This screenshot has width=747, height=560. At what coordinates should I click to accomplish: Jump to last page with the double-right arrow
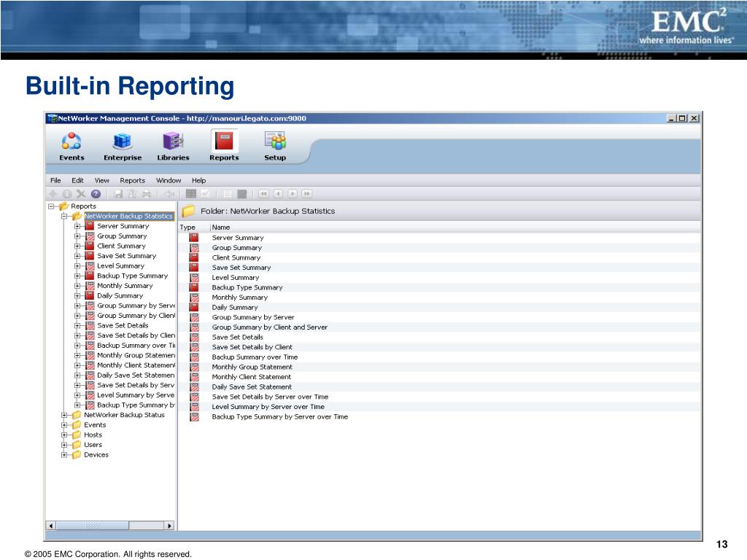point(307,194)
